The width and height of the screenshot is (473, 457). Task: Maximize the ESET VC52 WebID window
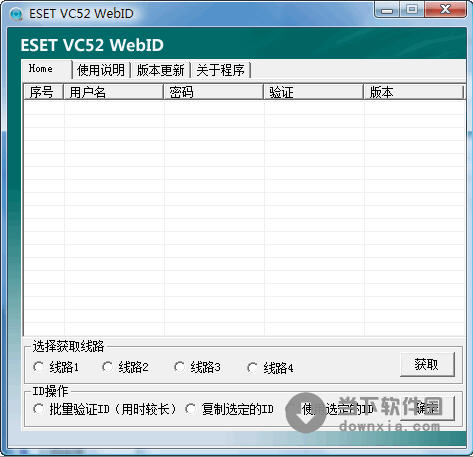pos(412,10)
